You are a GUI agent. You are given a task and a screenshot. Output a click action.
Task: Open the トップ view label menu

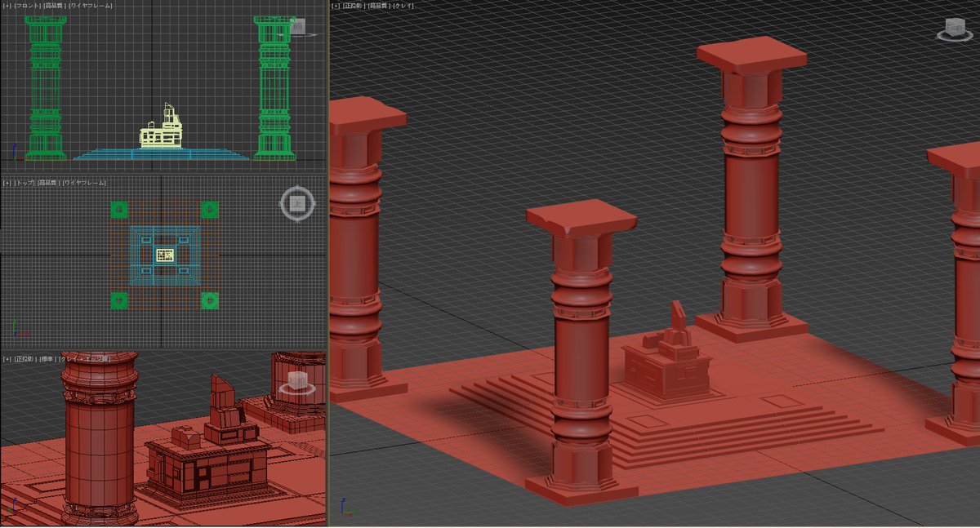click(x=24, y=183)
